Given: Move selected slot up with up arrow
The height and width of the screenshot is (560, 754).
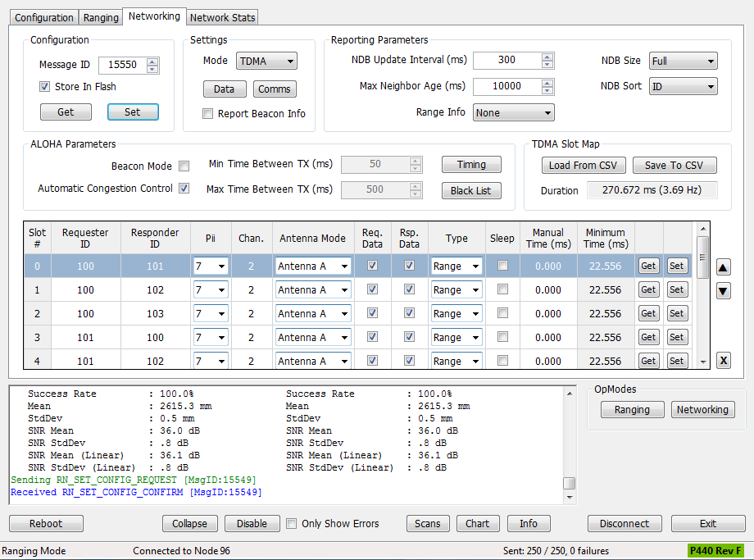Looking at the screenshot, I should (x=724, y=267).
